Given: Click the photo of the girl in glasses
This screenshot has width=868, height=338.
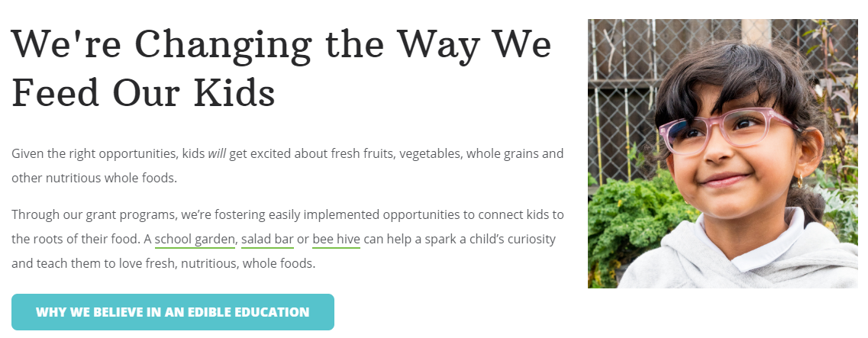Looking at the screenshot, I should (x=723, y=154).
